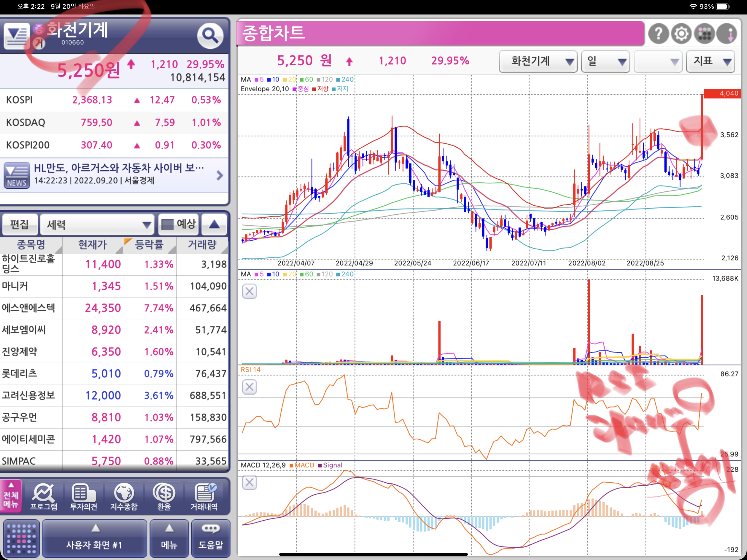Expand the 메뉴 bottom menu
Viewport: 747px width, 560px height.
point(169,538)
